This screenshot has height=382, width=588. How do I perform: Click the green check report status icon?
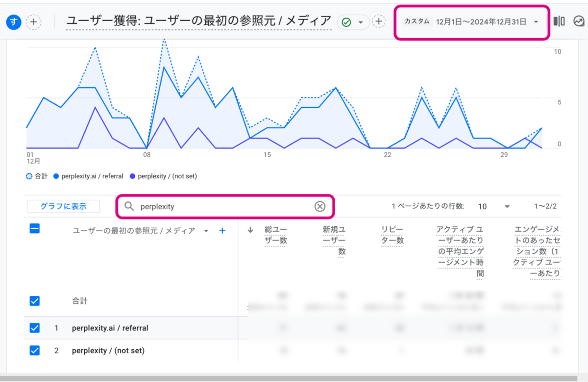click(346, 22)
